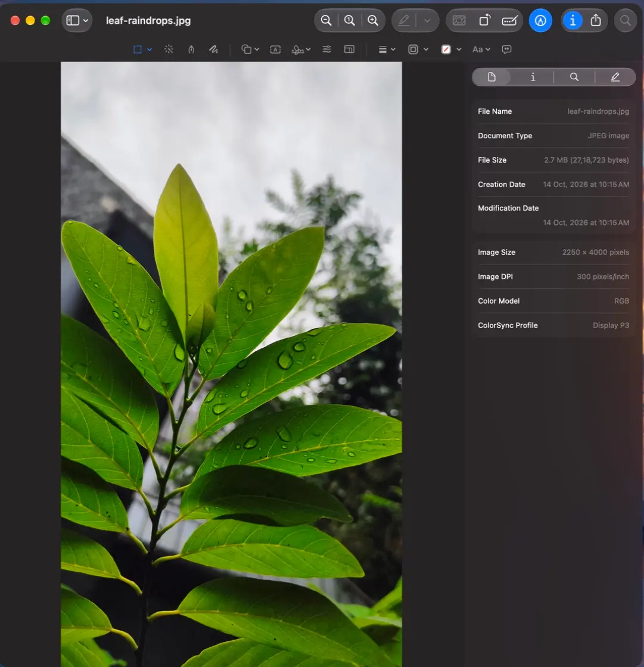This screenshot has height=667, width=644.
Task: Click the Share icon
Action: coord(596,20)
